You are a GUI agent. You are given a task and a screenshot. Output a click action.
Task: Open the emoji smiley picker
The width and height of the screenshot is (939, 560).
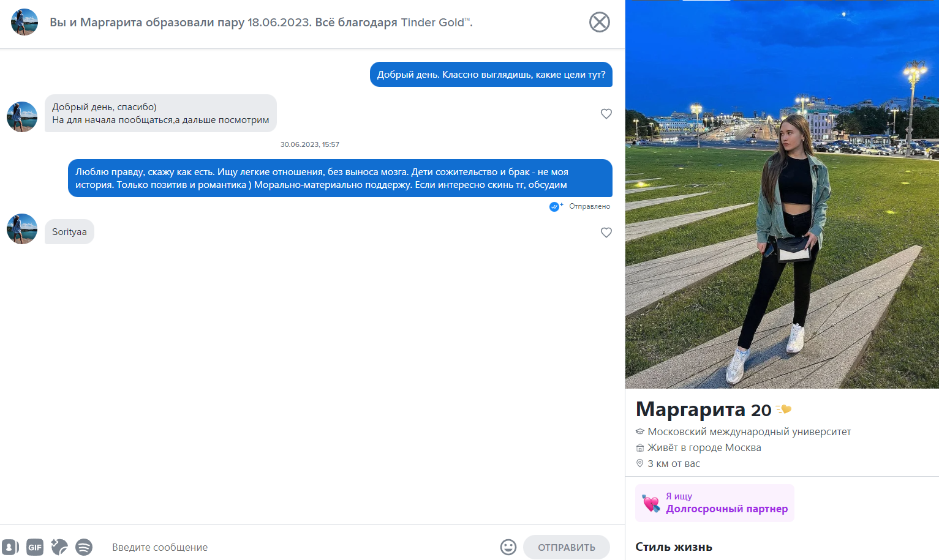click(508, 547)
